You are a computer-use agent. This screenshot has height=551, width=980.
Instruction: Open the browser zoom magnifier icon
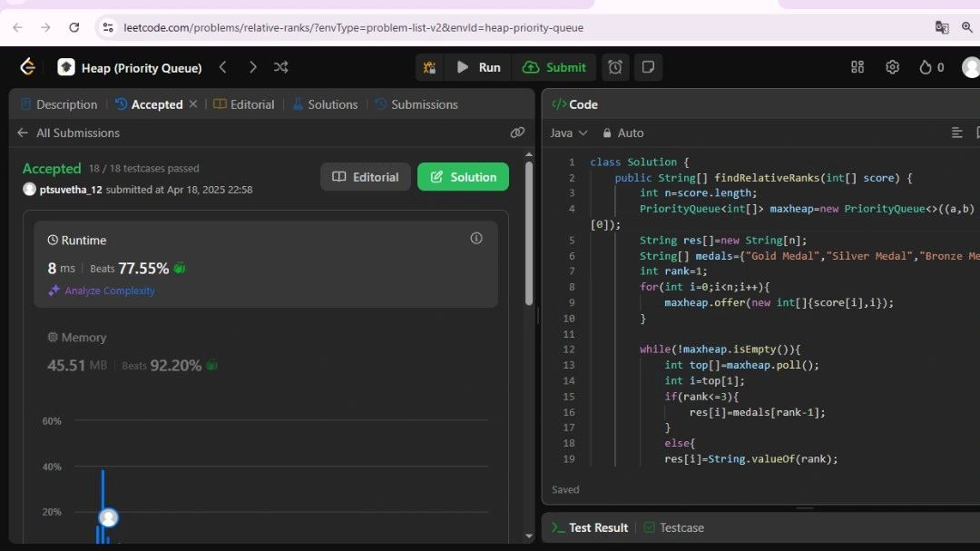pos(967,27)
